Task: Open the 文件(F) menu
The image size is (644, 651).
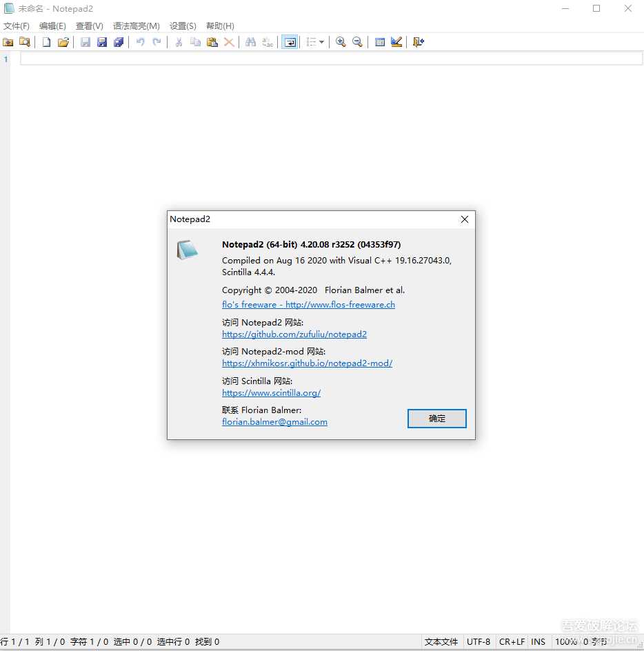Action: (16, 26)
